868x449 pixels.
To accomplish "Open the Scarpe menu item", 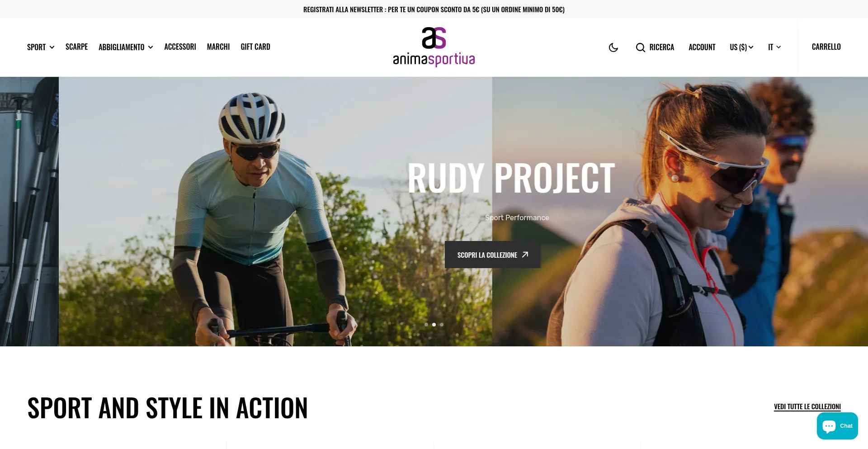I will point(76,47).
